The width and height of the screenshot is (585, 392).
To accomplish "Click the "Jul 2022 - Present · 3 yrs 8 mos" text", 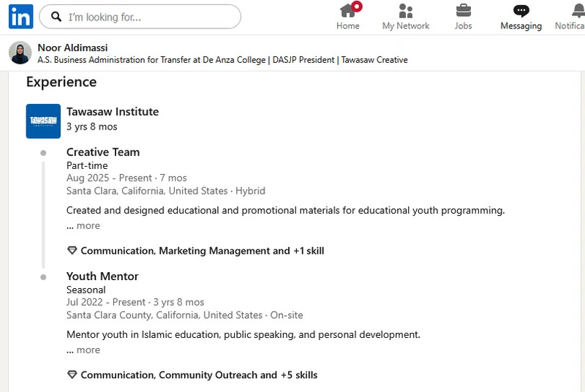I will pyautogui.click(x=135, y=302).
